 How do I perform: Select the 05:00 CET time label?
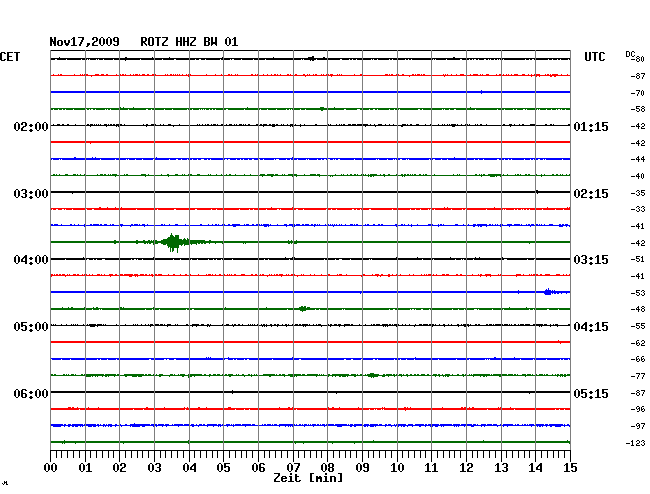[31, 327]
